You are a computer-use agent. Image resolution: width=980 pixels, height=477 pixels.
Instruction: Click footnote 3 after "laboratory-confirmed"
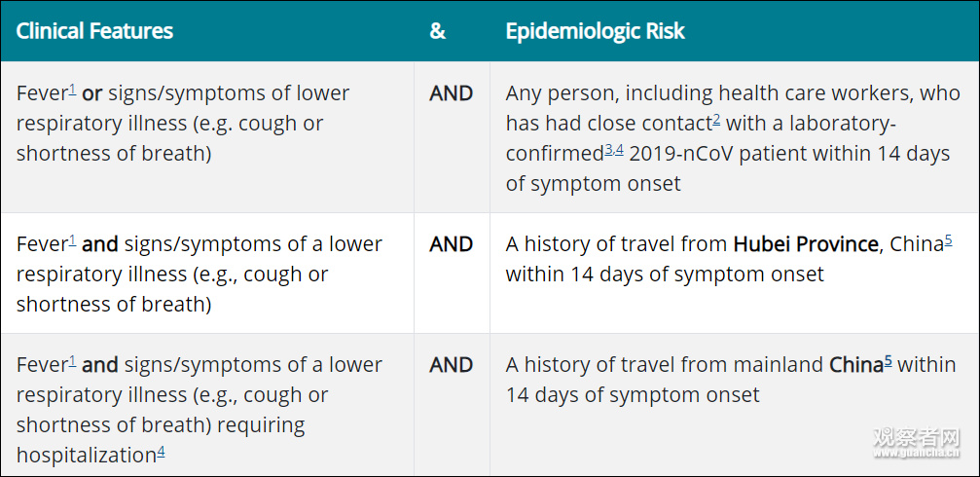coord(609,149)
